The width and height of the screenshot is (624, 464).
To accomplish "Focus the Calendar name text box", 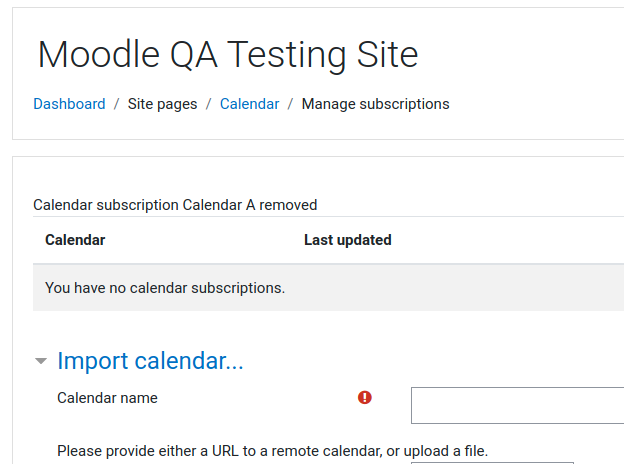I will click(517, 405).
